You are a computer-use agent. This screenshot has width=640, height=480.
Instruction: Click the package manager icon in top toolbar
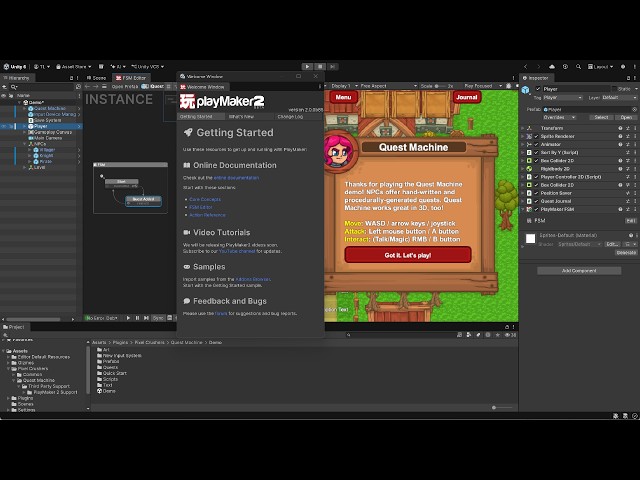click(101, 67)
